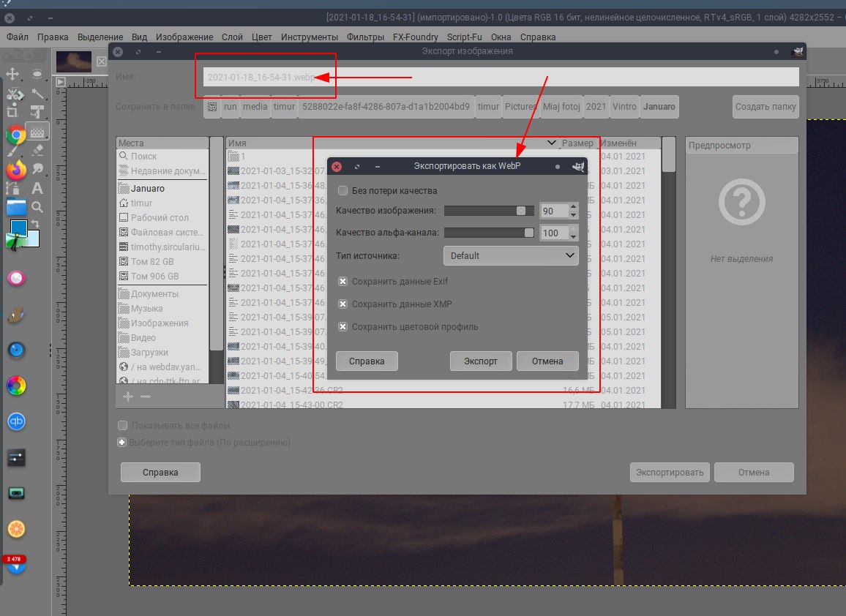Open the color wheel app in dock
Screen dimensions: 846x616
pos(16,386)
